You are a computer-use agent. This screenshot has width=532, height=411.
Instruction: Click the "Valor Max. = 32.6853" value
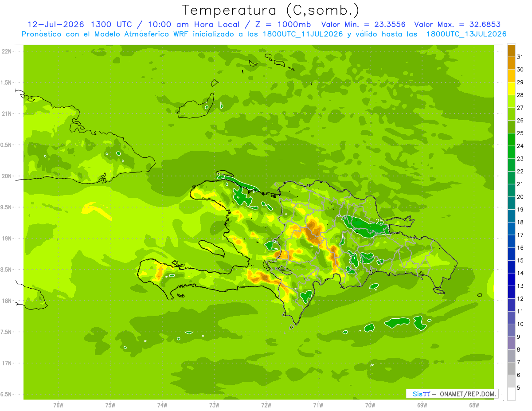pos(458,24)
